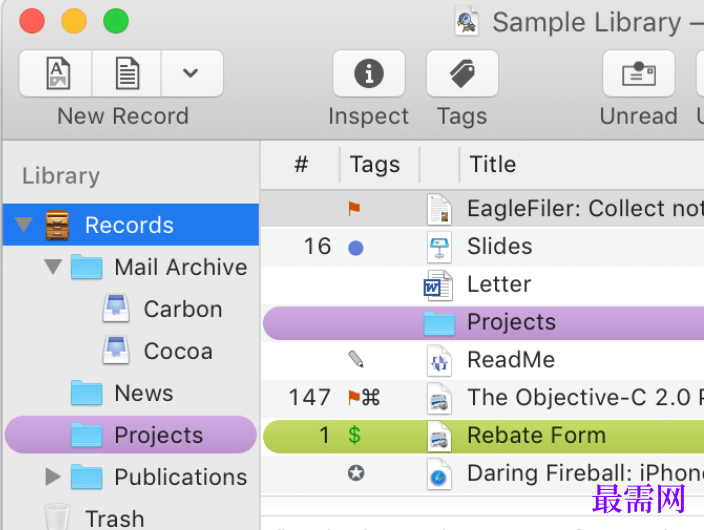This screenshot has width=704, height=530.
Task: Select the green Rebate Form record
Action: pos(484,436)
